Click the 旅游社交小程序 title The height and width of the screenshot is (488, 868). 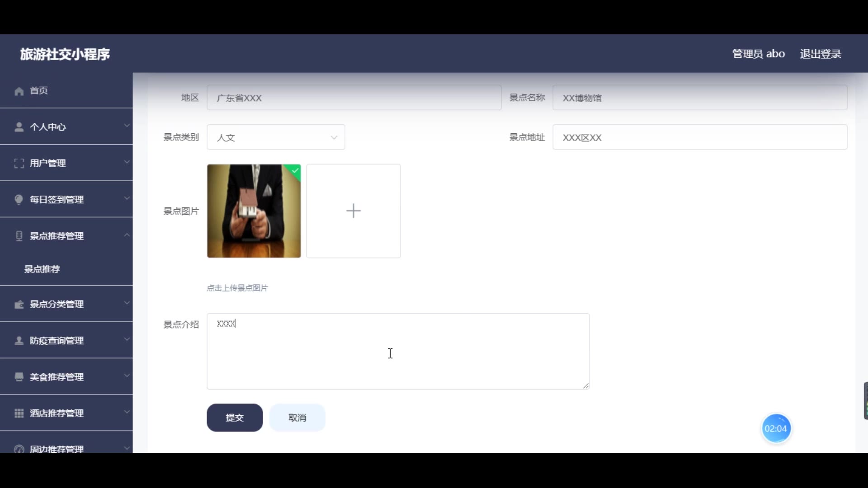(x=65, y=54)
